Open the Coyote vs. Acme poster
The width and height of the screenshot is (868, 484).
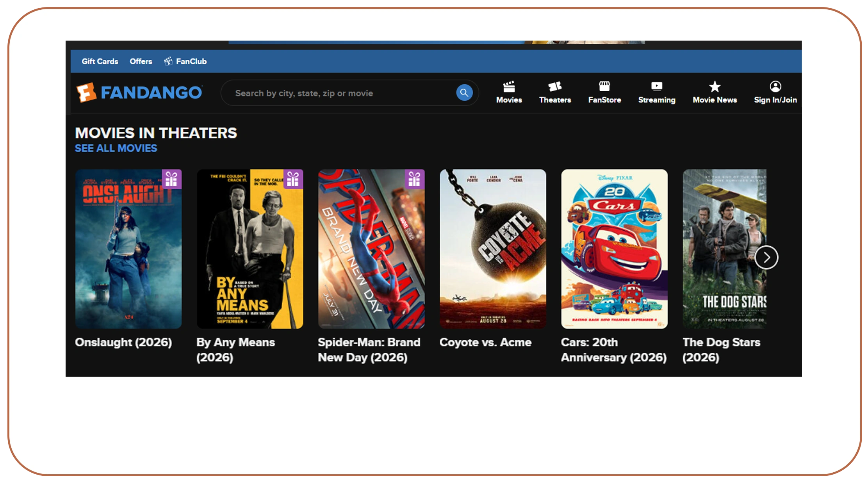tap(493, 249)
